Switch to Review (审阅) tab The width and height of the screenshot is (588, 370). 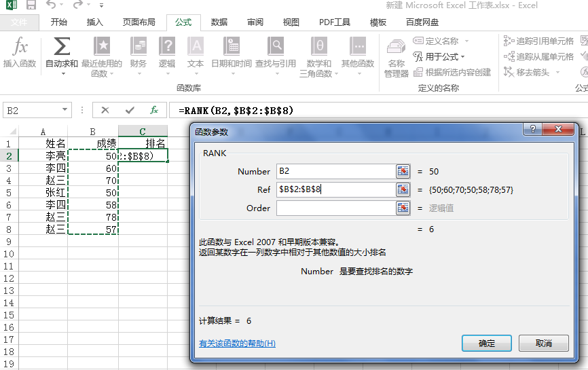tap(255, 22)
